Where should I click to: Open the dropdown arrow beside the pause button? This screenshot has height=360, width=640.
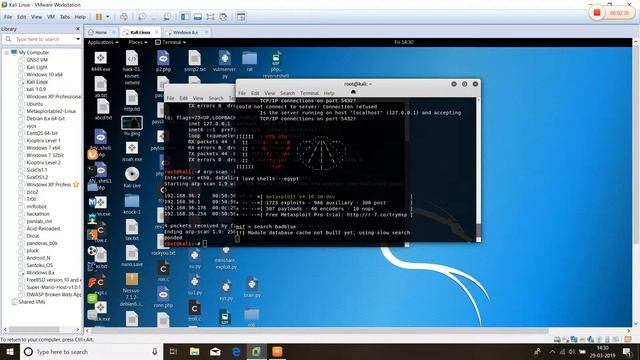click(x=108, y=17)
